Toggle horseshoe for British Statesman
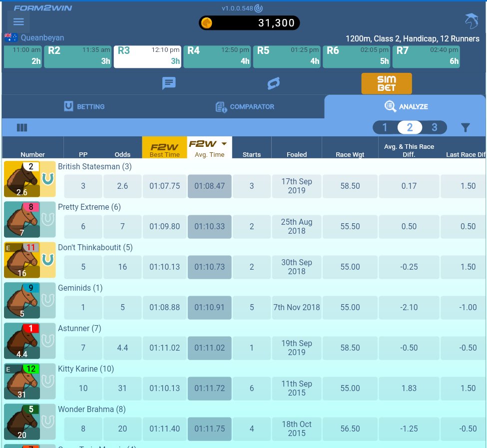Viewport: 487px width, 448px height. [x=48, y=179]
